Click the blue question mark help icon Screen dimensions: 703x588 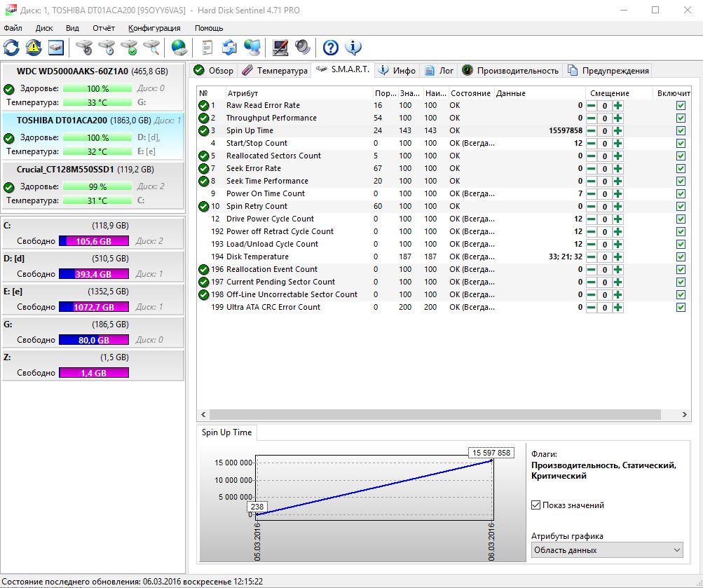click(331, 48)
